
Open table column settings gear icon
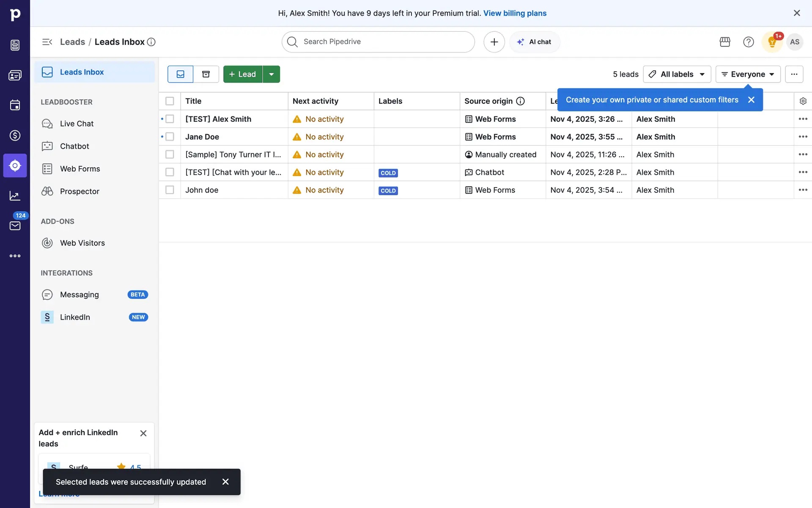[803, 101]
